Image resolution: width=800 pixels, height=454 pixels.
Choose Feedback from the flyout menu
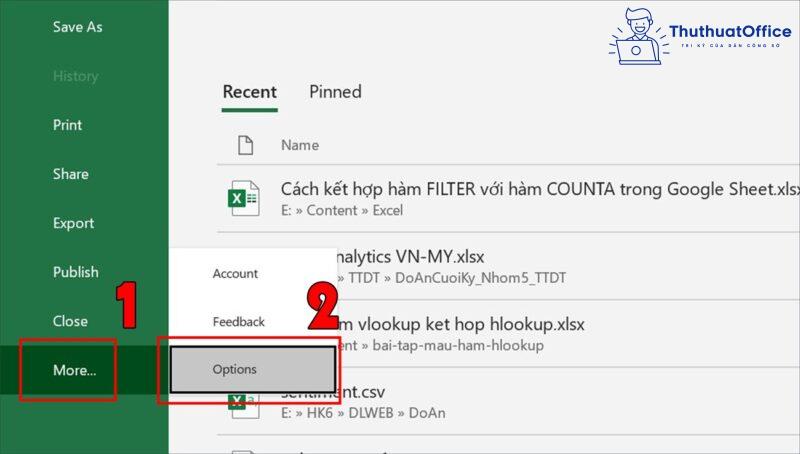(x=239, y=322)
